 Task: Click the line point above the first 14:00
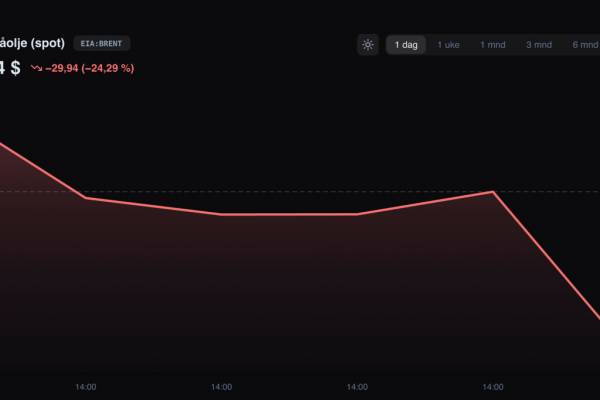86,197
